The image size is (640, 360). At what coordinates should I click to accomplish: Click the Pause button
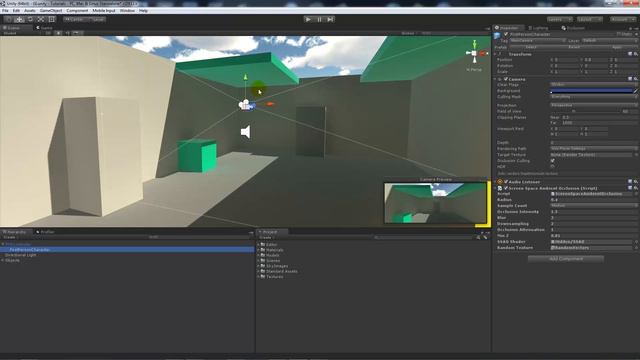click(x=319, y=19)
